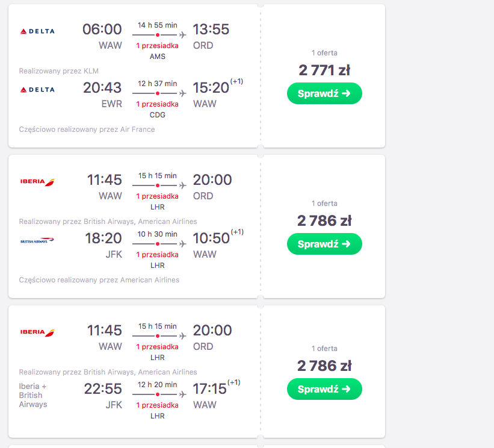Click 'Częściowo realizowany przez Air France' note
Viewport: 494px width, 448px height.
tap(87, 129)
